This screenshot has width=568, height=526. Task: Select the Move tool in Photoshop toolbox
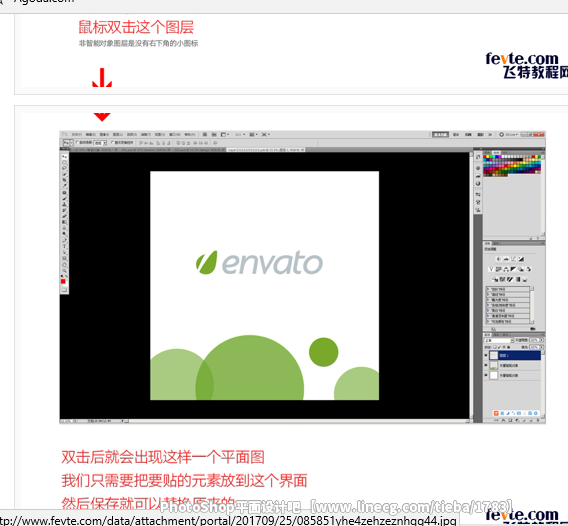(x=64, y=157)
